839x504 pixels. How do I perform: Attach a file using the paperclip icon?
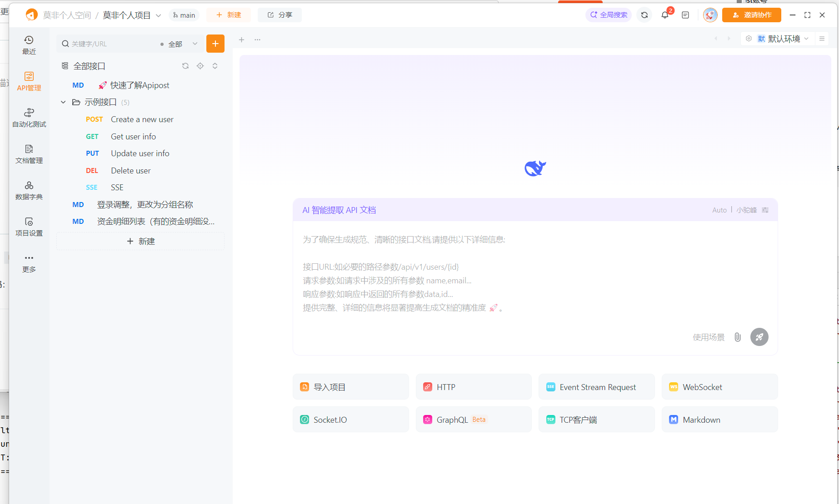click(737, 337)
